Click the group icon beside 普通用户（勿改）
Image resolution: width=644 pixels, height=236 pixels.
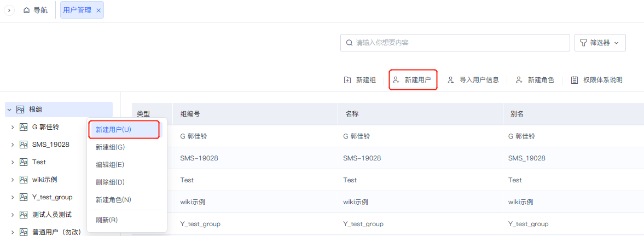point(24,232)
